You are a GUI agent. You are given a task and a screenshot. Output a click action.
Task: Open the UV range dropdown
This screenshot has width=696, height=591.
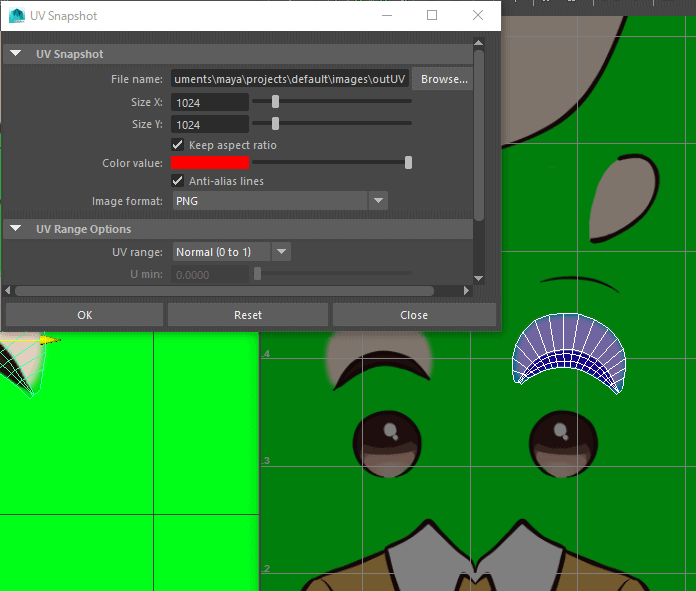click(231, 252)
